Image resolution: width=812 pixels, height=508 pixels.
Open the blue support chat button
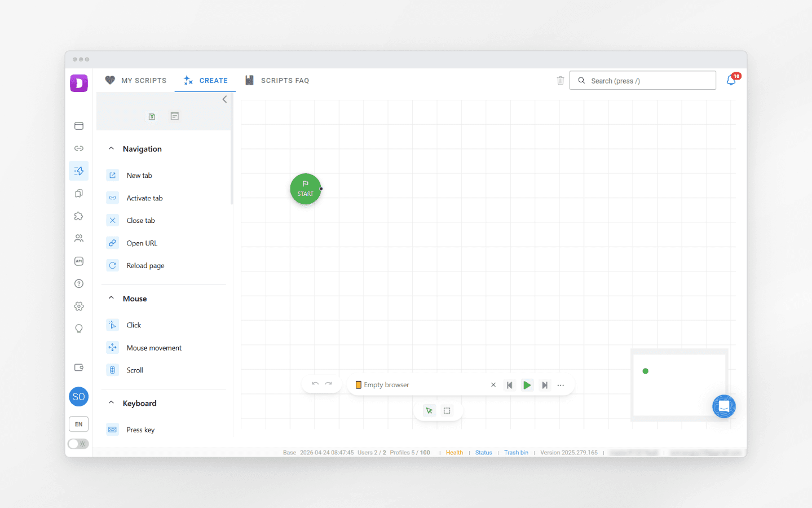[x=724, y=406]
